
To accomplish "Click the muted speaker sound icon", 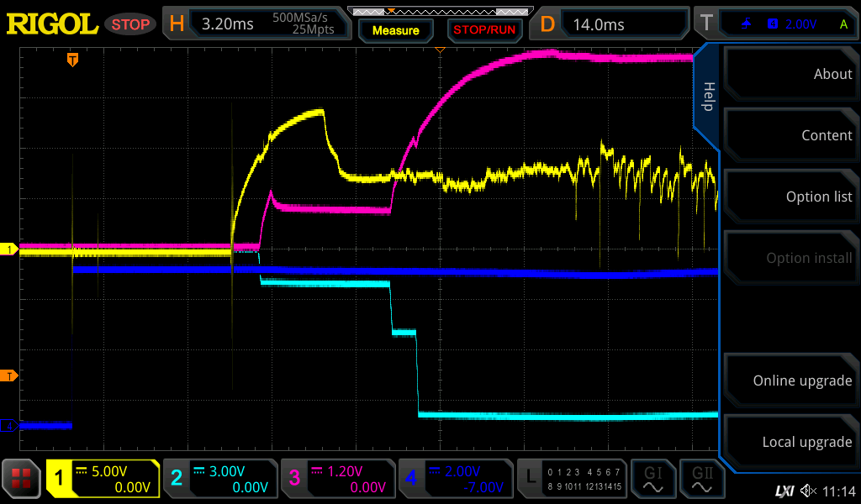I will 808,491.
